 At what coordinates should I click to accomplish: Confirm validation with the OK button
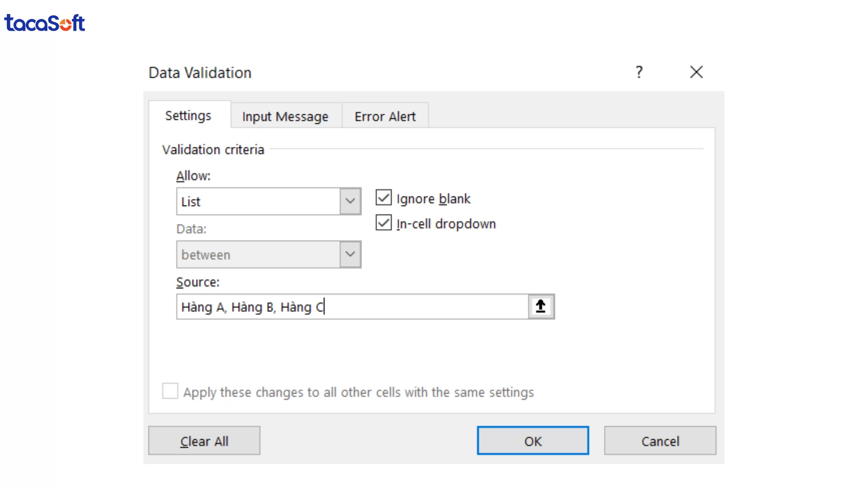(x=533, y=441)
